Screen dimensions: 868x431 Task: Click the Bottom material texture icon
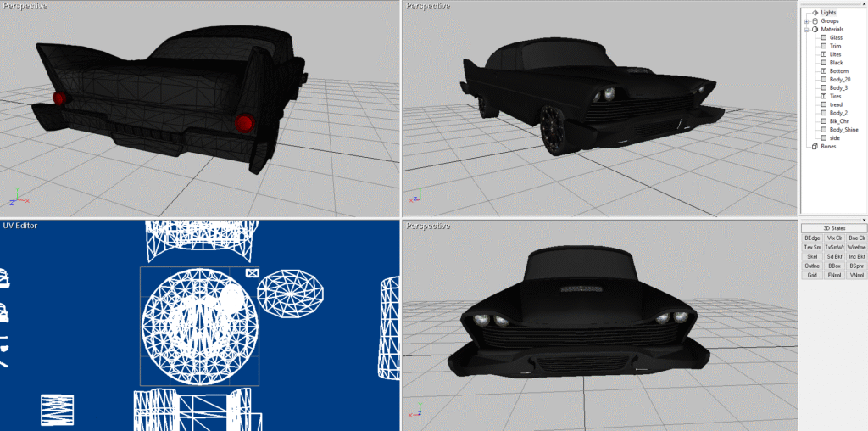click(824, 71)
